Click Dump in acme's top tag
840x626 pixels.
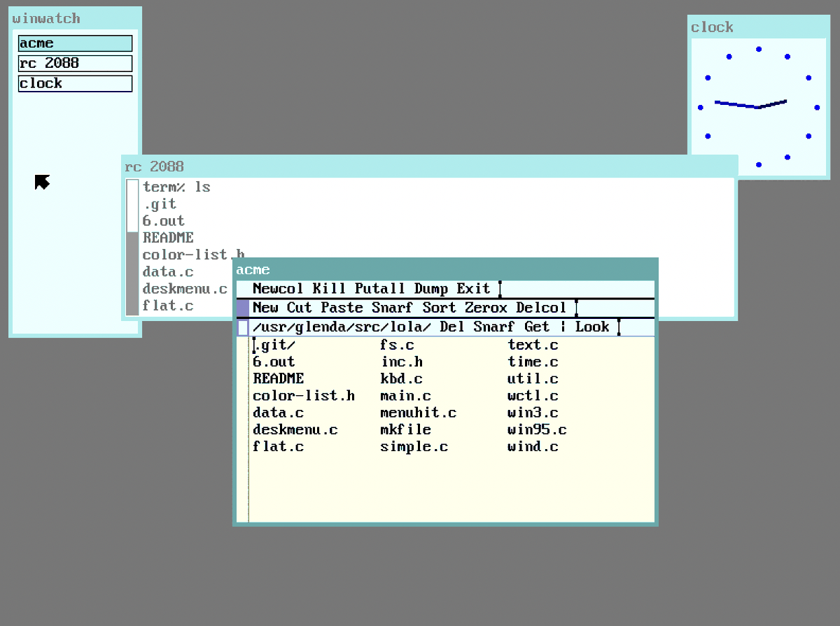point(431,289)
